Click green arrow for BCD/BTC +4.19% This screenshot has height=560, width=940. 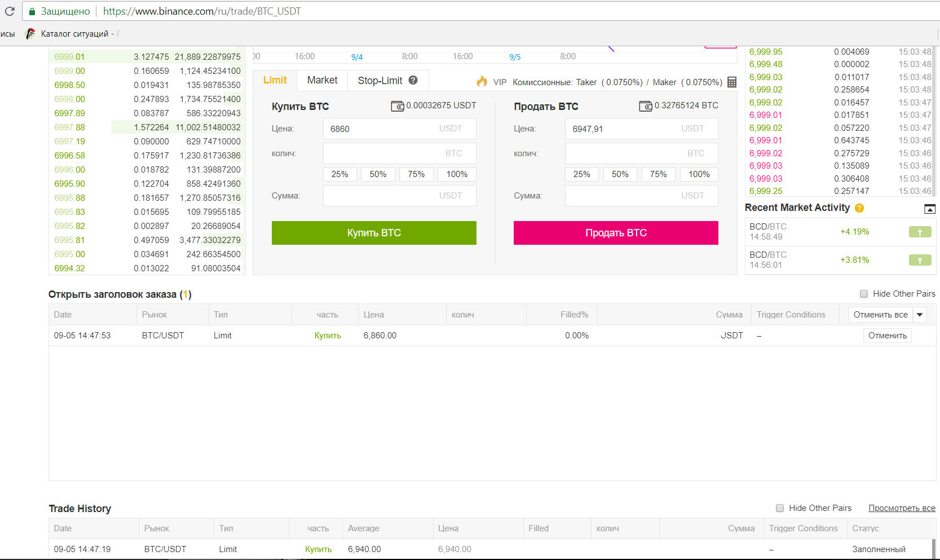pos(920,232)
